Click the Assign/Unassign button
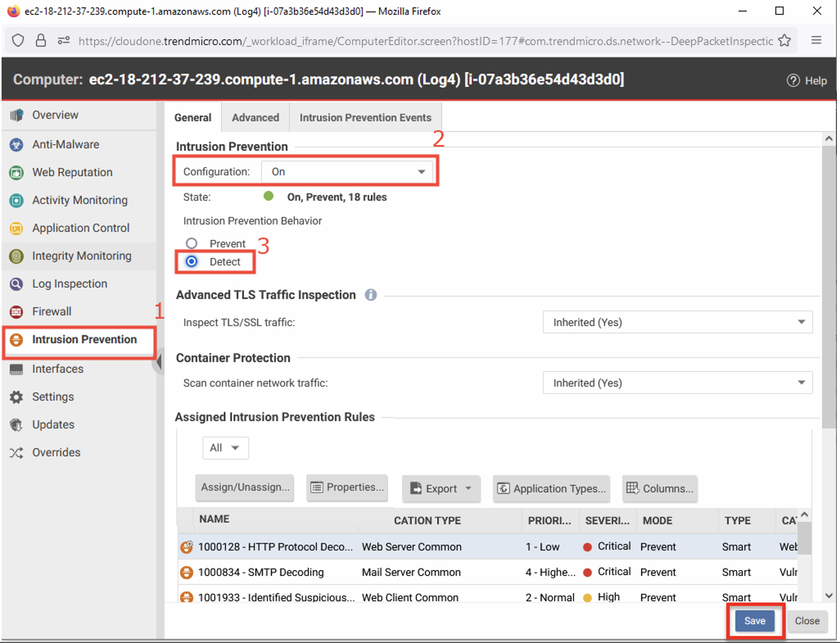 pos(245,488)
